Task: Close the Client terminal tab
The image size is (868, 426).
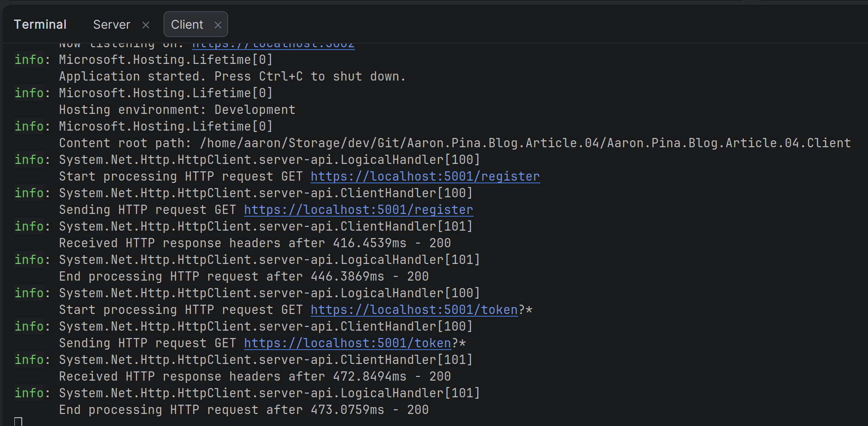Action: tap(218, 25)
